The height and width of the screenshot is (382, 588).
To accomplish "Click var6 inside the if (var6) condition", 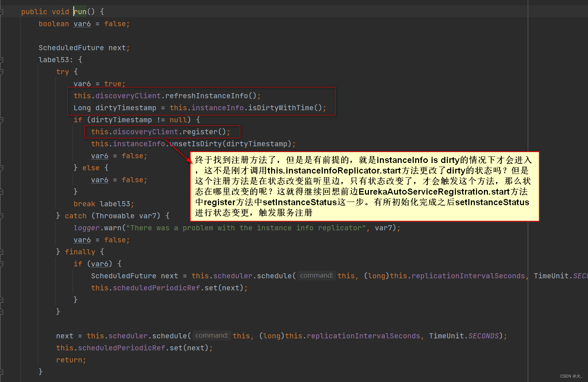I will click(x=100, y=264).
